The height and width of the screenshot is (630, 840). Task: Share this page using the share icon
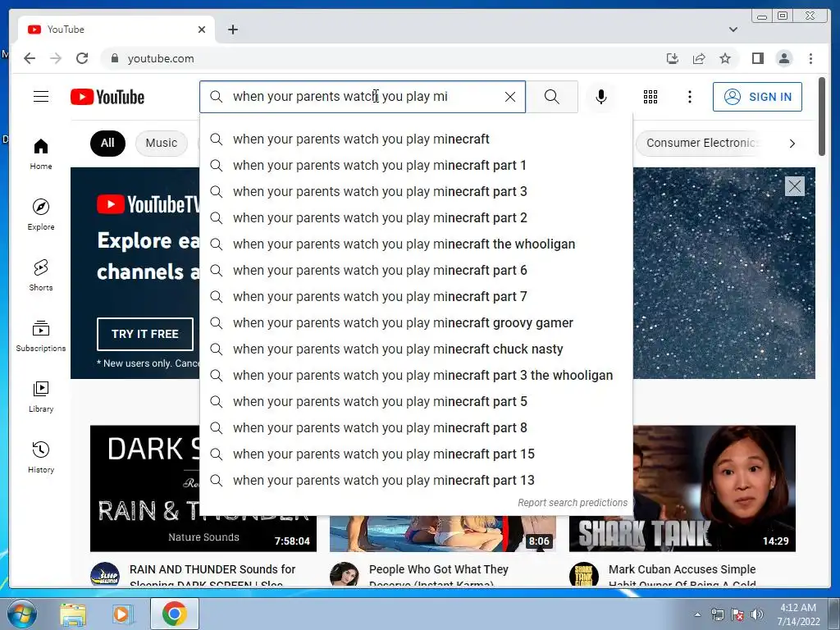(x=699, y=58)
